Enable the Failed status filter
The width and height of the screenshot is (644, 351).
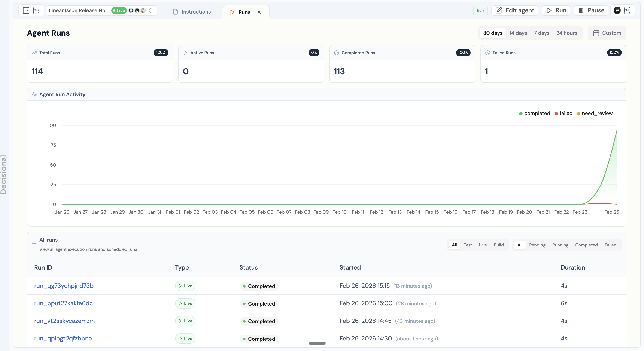point(610,245)
